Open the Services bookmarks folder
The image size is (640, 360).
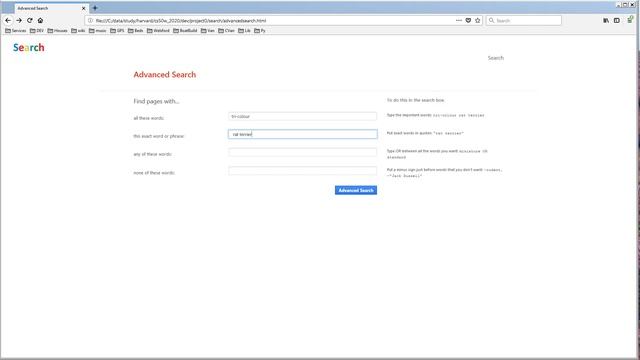pos(16,31)
